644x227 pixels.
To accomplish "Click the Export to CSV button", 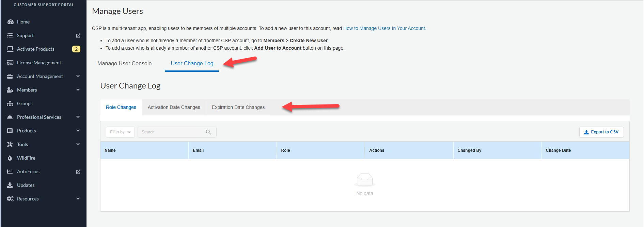I will click(601, 132).
